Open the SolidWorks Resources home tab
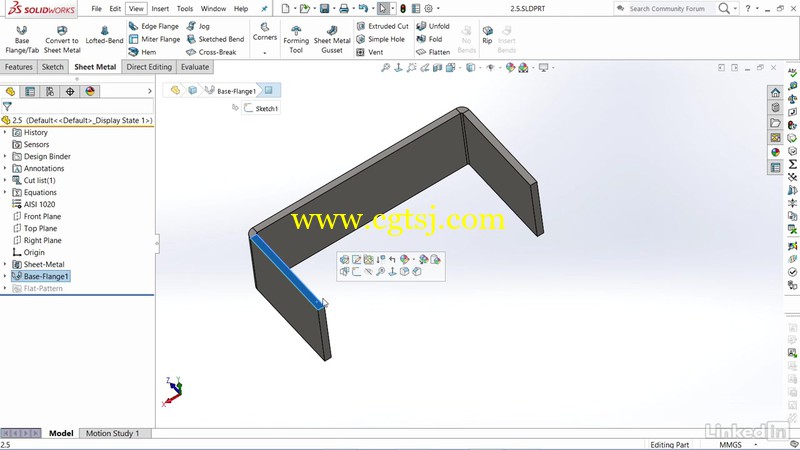This screenshot has width=800, height=450. pyautogui.click(x=776, y=92)
